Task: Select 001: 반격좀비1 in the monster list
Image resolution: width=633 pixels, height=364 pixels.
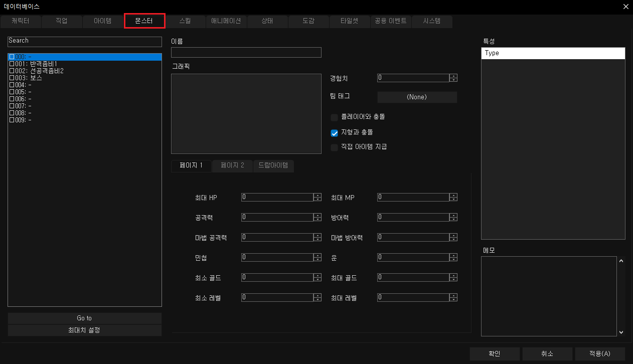Action: pyautogui.click(x=36, y=64)
